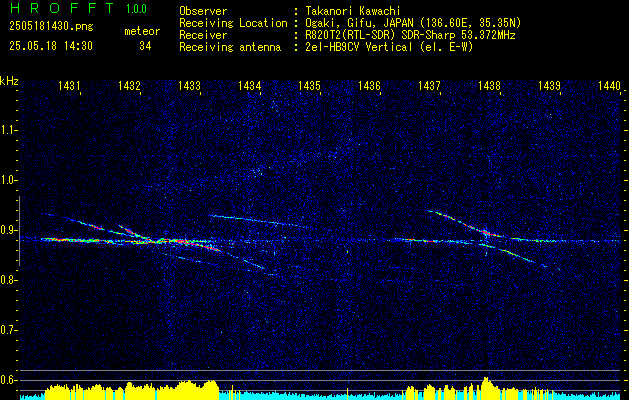The width and height of the screenshot is (629, 400).
Task: Click the 2el-HB9CV Vertical antenna text
Action: click(388, 47)
